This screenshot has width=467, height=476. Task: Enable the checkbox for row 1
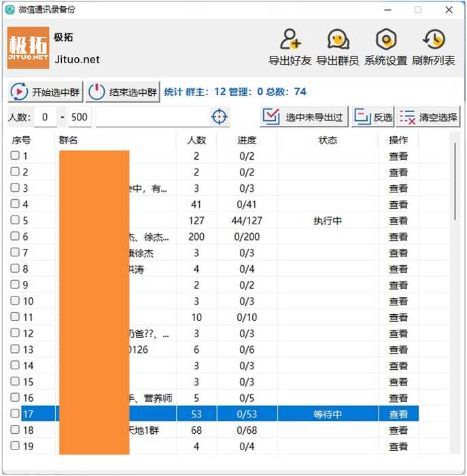15,156
